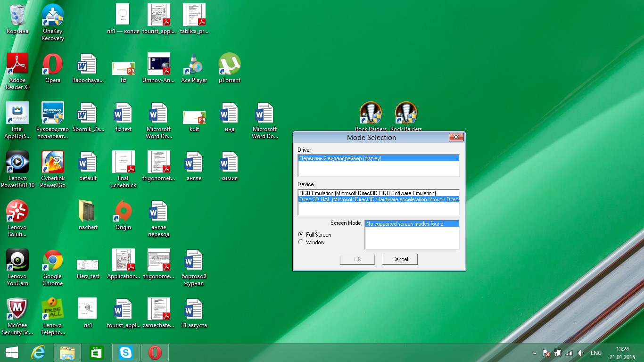Open the Корзина recycle bin icon
Screen dimensions: 644x362
point(17,19)
